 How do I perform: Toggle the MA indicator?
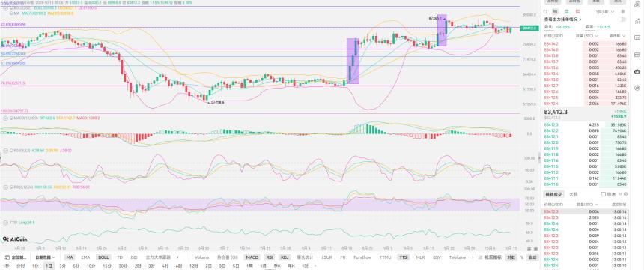(70, 257)
